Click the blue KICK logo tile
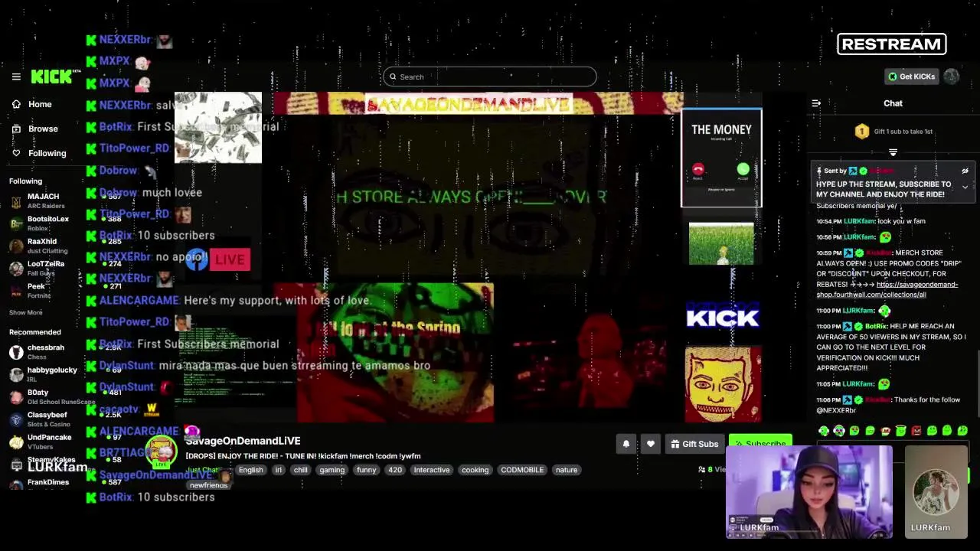This screenshot has width=980, height=551. pos(723,316)
